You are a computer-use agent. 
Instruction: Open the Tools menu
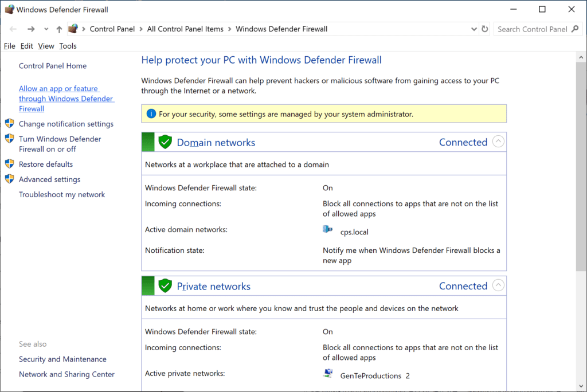point(68,46)
